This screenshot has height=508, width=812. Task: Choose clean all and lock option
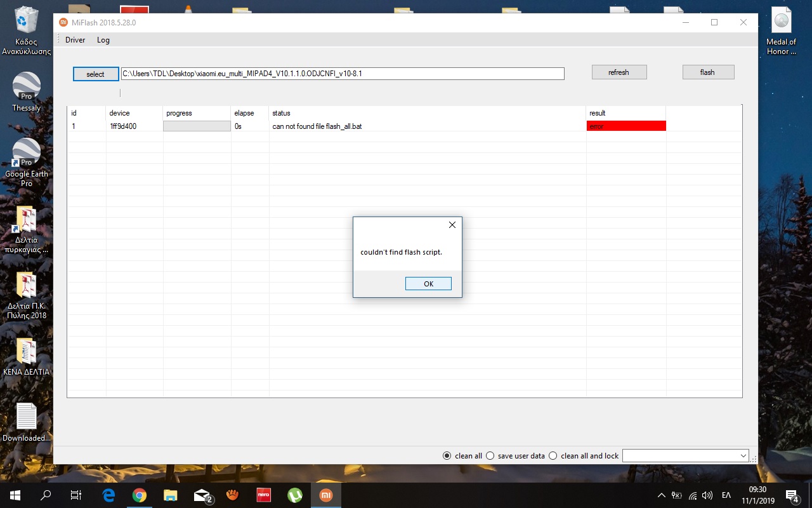553,456
